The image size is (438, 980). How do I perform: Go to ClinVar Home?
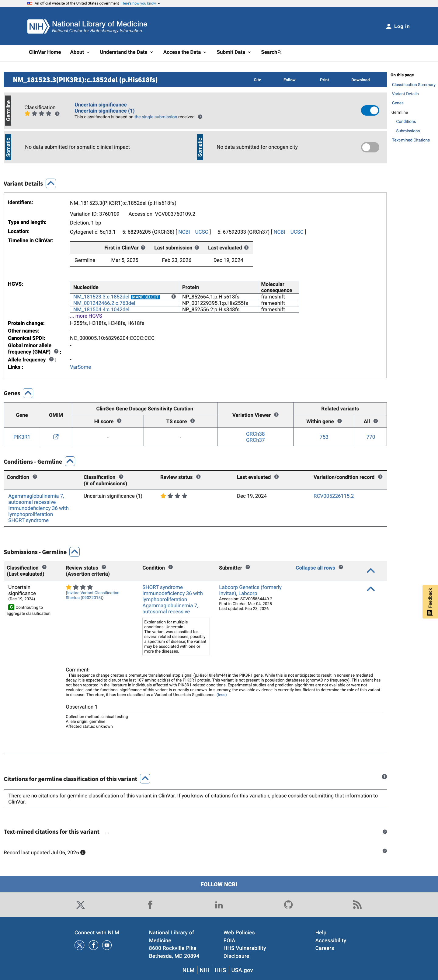tap(45, 52)
